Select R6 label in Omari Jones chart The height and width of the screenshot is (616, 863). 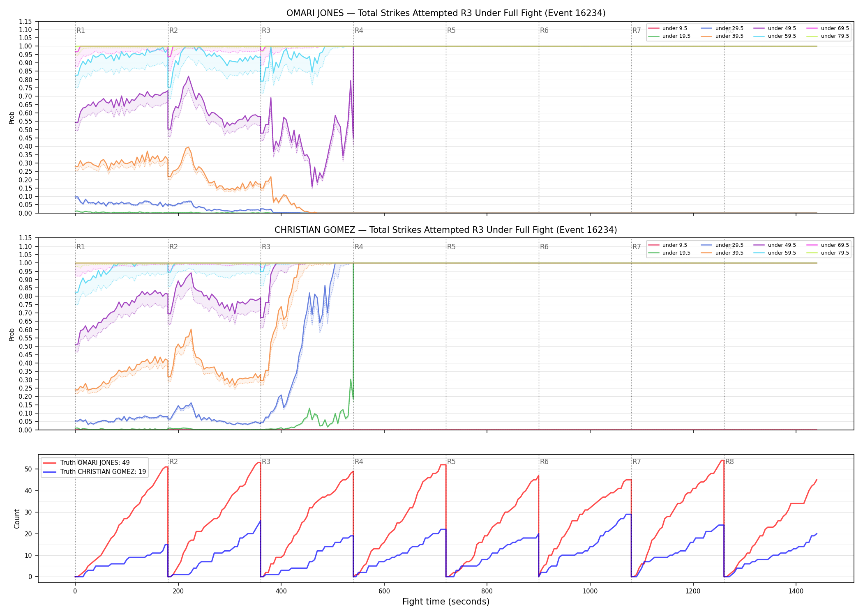point(544,30)
